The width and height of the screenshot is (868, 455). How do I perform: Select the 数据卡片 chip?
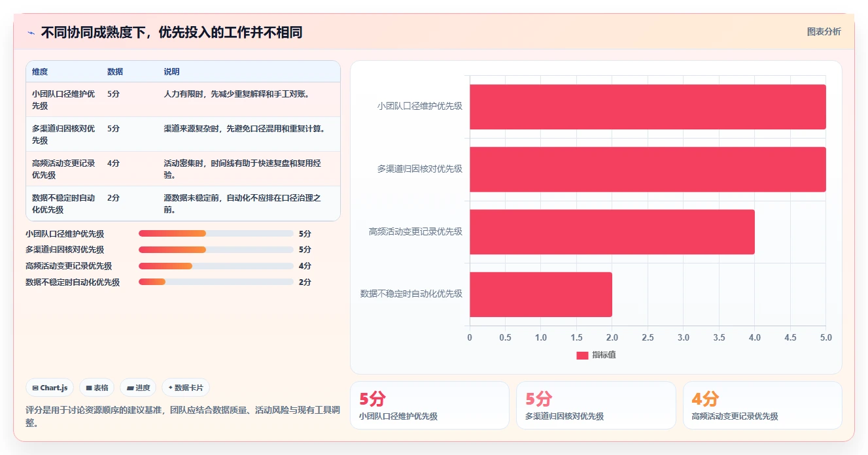click(185, 388)
